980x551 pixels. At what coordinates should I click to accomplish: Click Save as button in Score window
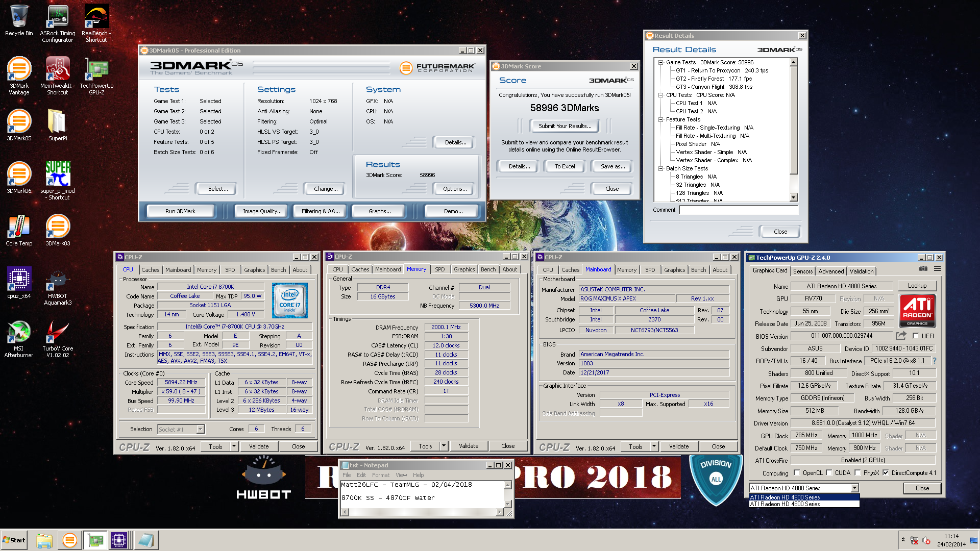coord(612,166)
